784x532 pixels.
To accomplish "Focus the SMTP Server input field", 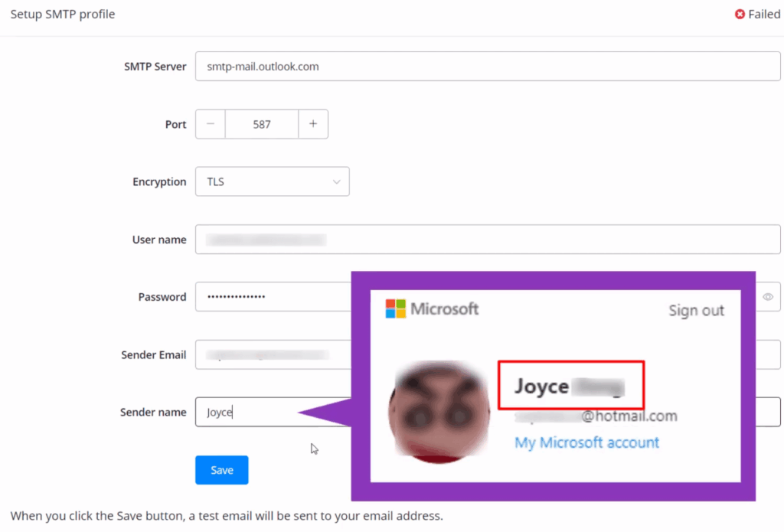I will pos(487,67).
